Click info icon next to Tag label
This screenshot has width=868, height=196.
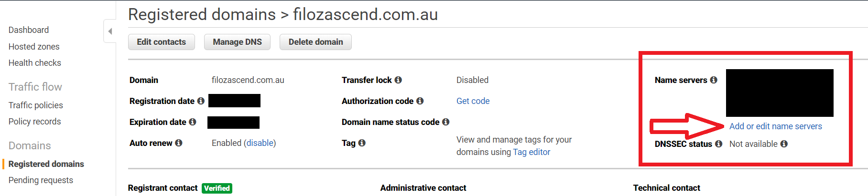pos(362,143)
